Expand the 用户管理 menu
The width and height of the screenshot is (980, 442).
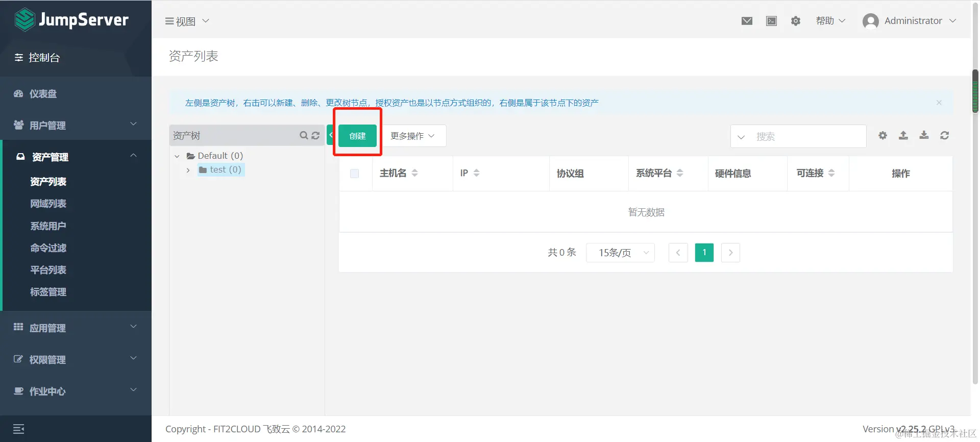[76, 125]
